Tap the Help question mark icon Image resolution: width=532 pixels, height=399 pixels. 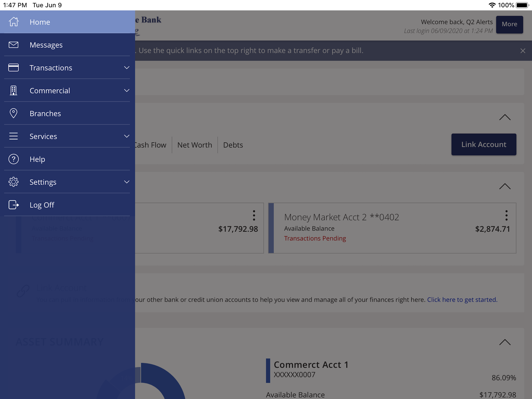[13, 159]
